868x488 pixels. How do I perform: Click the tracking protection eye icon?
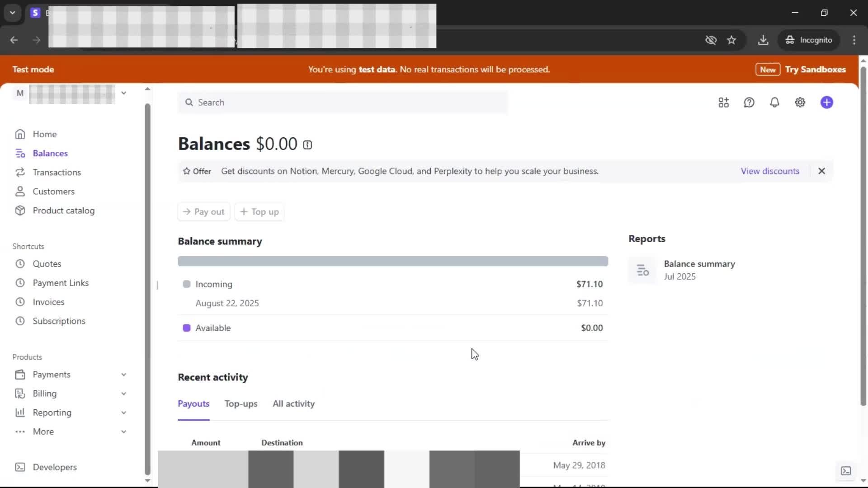click(711, 40)
